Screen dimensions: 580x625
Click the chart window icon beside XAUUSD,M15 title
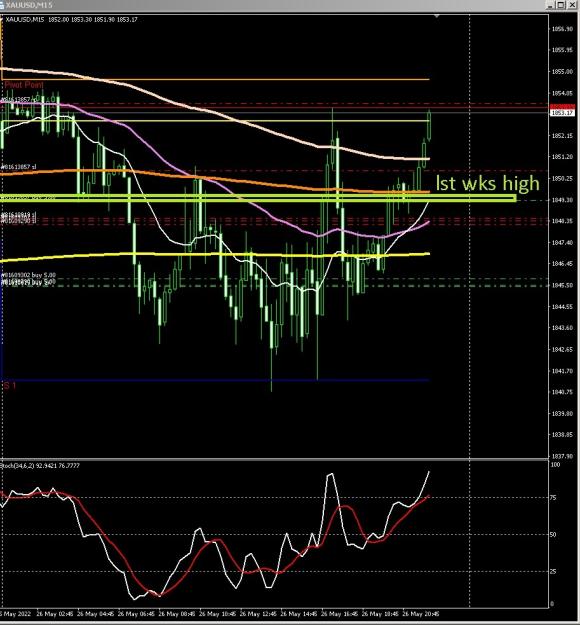coord(2,5)
